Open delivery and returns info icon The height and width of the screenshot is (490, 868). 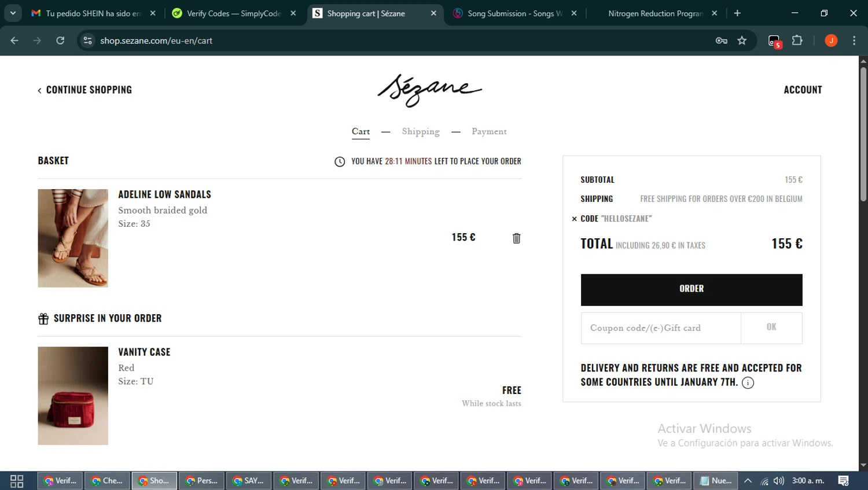748,383
